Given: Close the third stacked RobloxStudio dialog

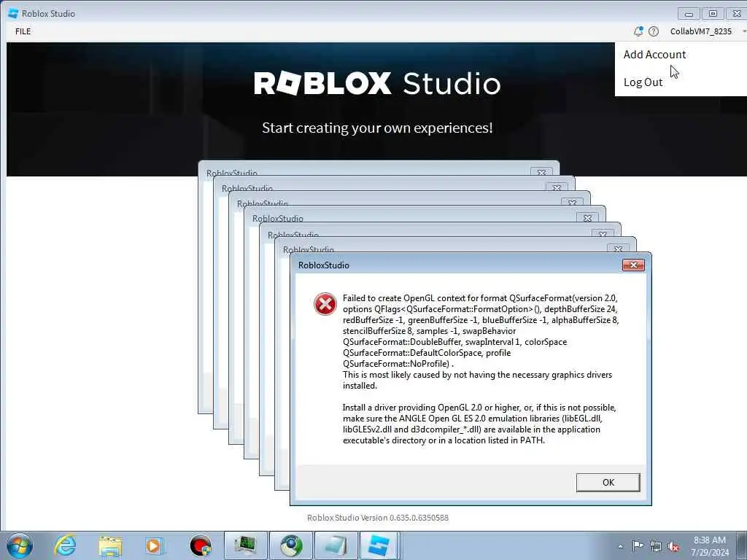Looking at the screenshot, I should (572, 203).
